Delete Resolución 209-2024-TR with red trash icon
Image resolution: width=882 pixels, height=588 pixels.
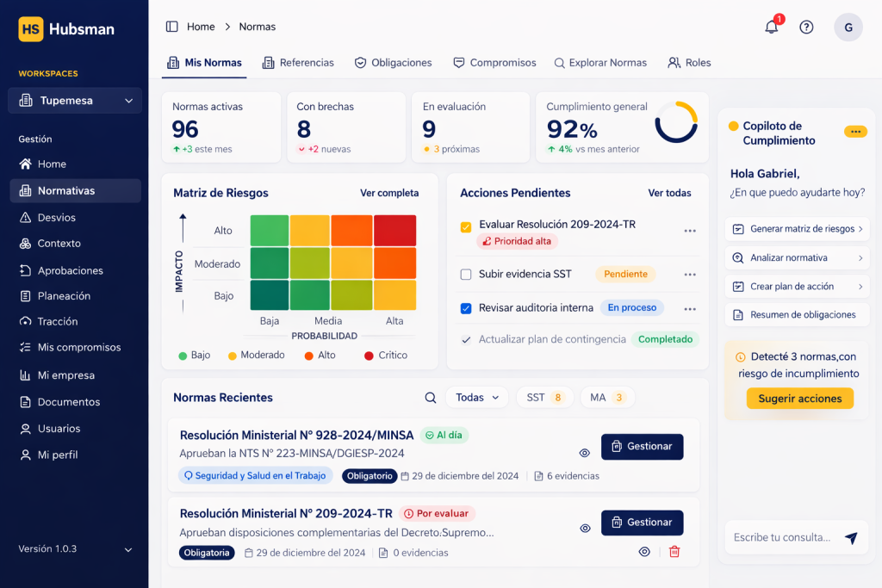click(674, 552)
